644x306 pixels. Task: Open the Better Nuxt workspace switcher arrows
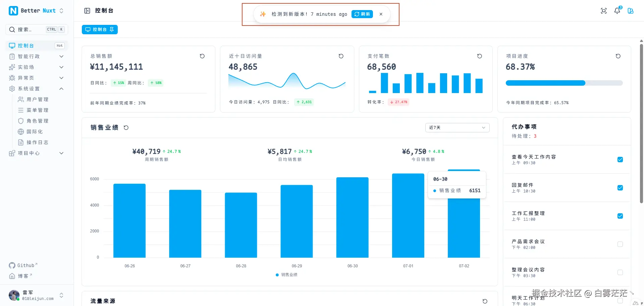pyautogui.click(x=61, y=11)
